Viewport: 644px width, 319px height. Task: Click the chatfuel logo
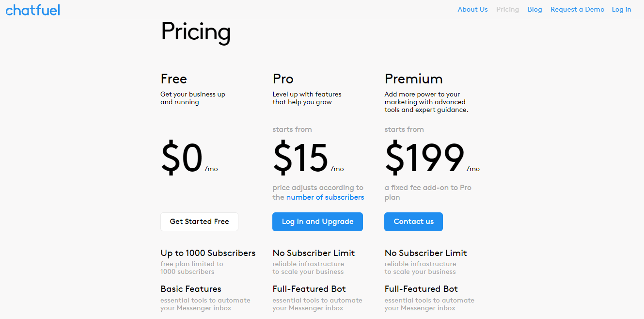point(33,10)
